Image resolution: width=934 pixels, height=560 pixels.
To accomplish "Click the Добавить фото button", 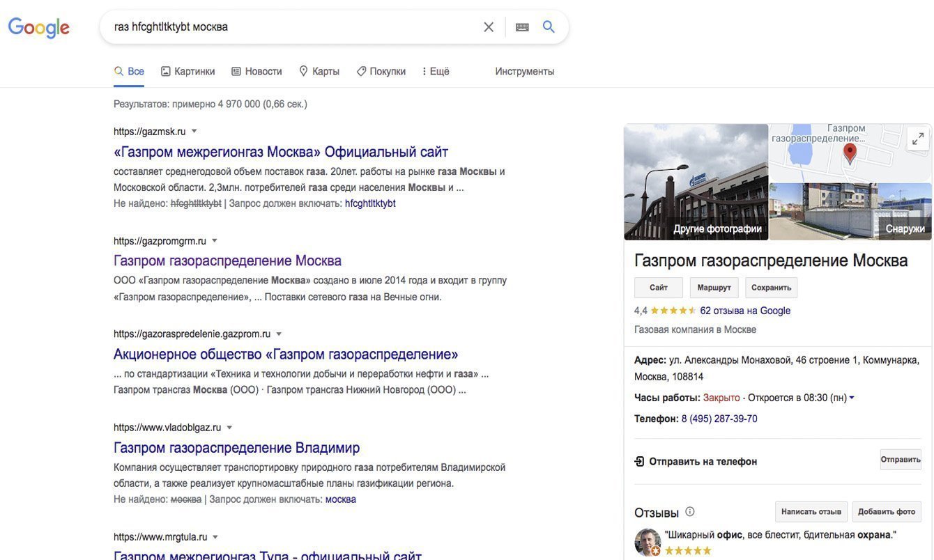I will (887, 512).
